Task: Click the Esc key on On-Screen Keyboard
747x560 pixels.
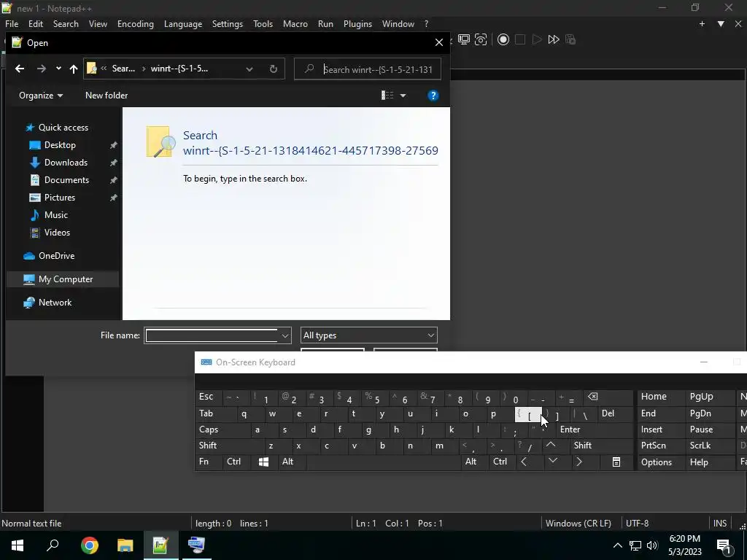Action: point(208,397)
